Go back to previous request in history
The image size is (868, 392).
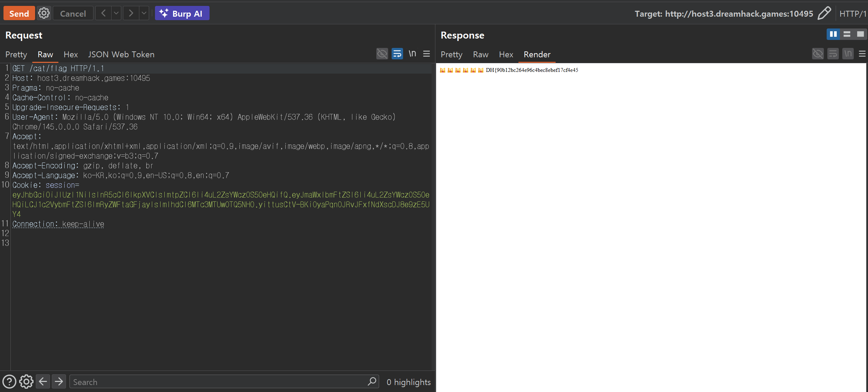coord(103,13)
